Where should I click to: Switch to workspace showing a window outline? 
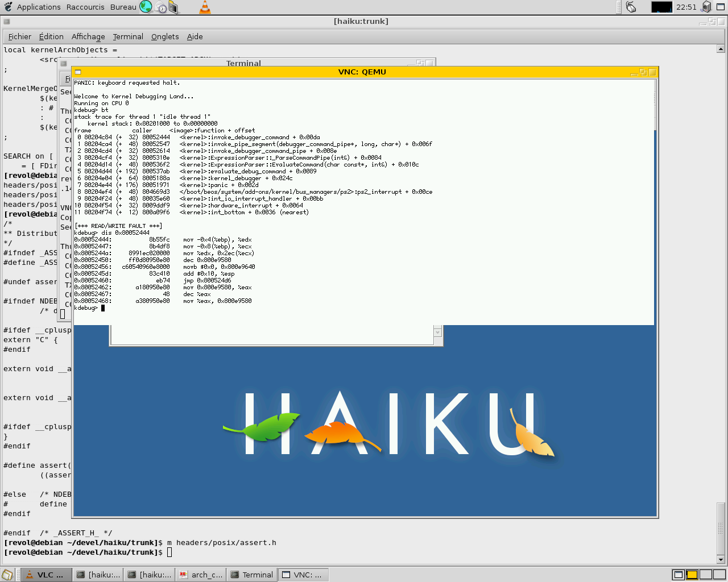[678, 575]
